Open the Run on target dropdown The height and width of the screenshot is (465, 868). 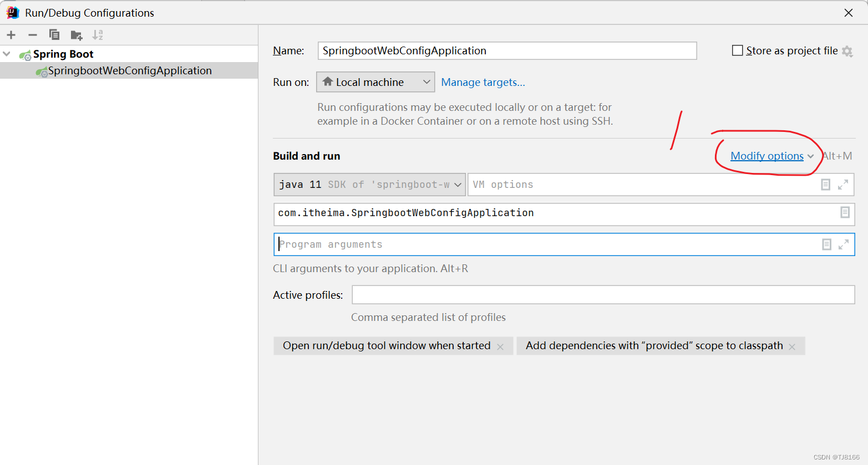375,81
